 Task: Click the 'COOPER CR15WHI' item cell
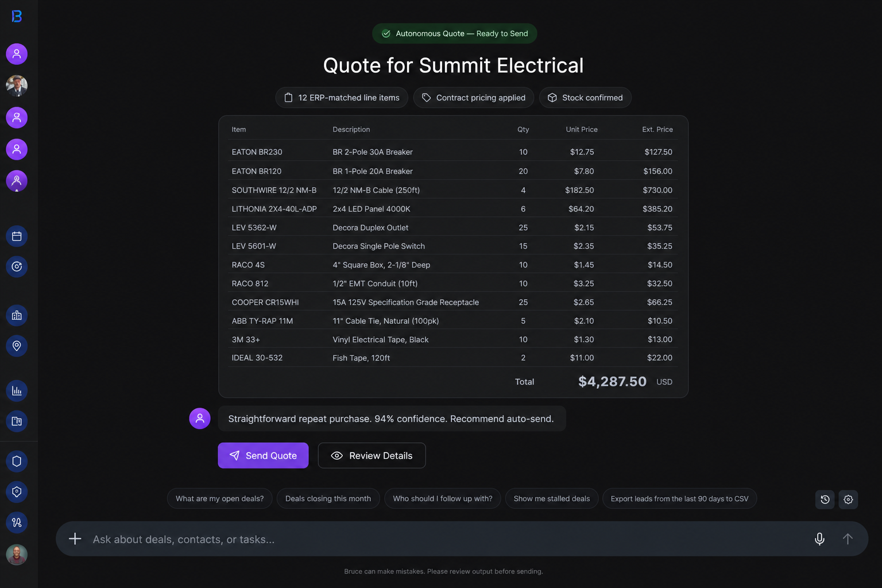click(265, 303)
